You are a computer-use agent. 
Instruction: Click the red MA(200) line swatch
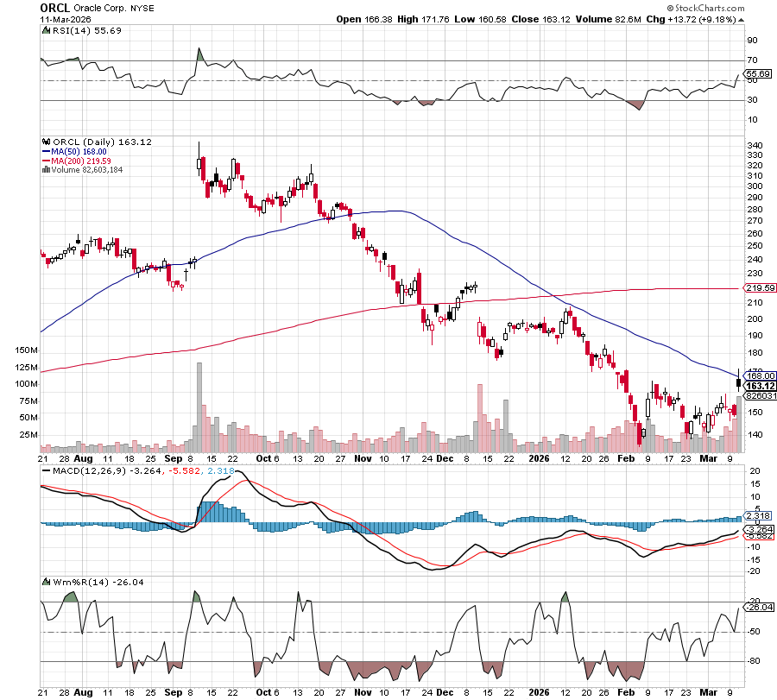(47, 161)
